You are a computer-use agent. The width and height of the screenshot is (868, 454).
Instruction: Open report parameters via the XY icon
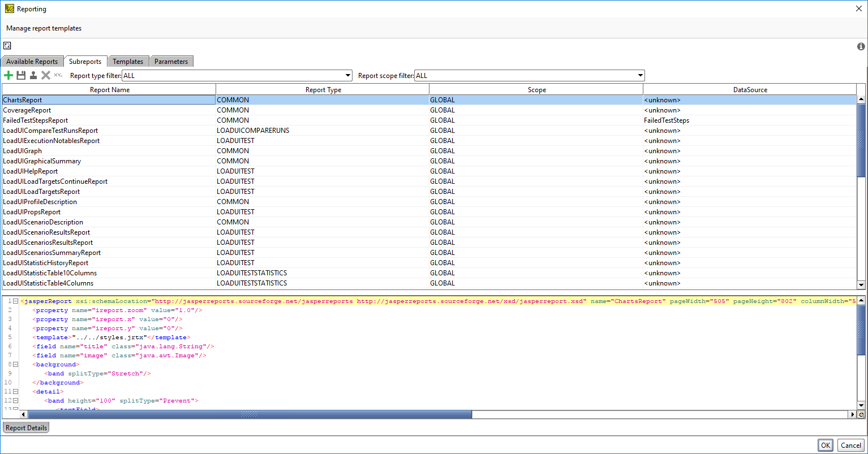[58, 75]
